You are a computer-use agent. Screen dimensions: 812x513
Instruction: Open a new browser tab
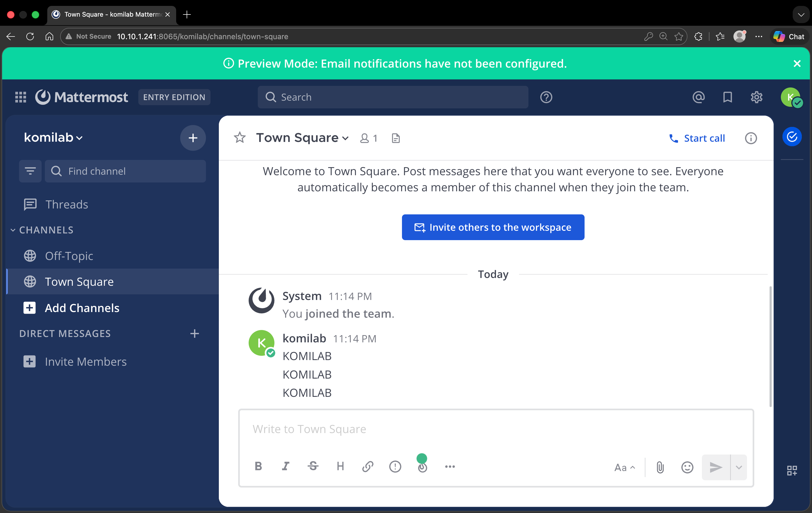[x=187, y=14]
